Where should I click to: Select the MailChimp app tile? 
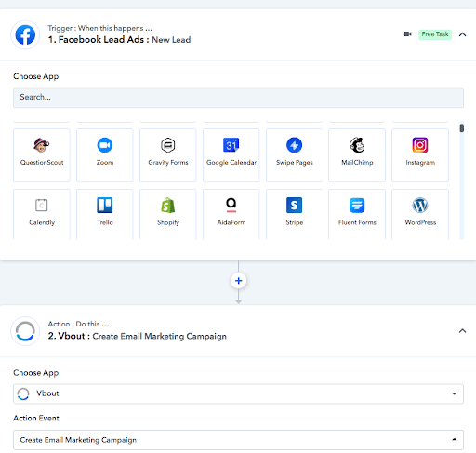pos(357,155)
